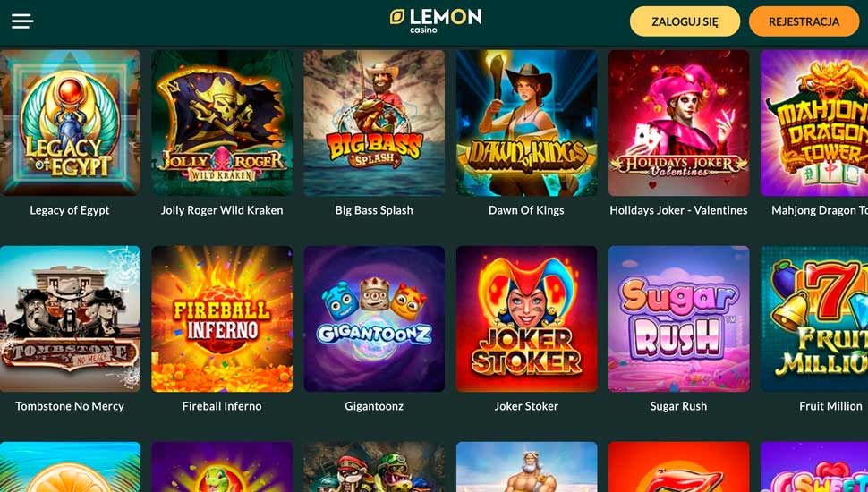Click the Gigantoonz title label
Image resolution: width=868 pixels, height=492 pixels.
(x=374, y=406)
